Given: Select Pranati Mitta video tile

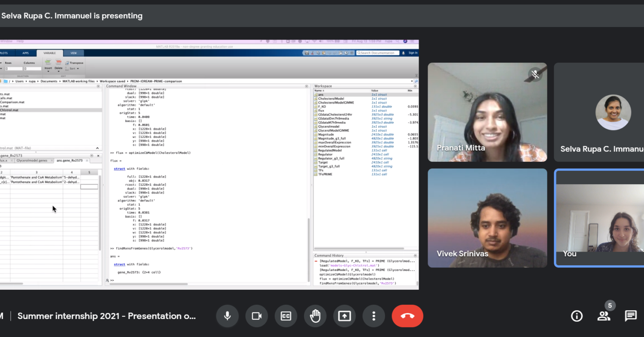Looking at the screenshot, I should pos(487,112).
